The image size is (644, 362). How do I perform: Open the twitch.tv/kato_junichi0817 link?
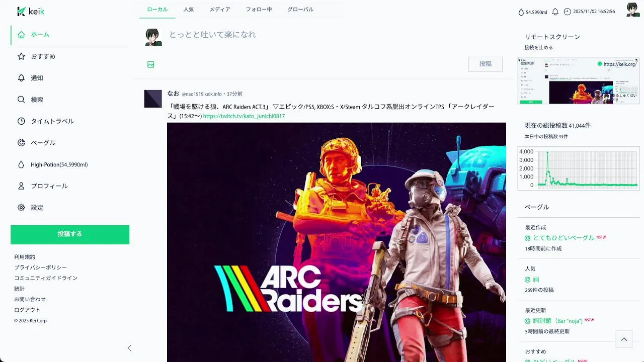tap(244, 116)
